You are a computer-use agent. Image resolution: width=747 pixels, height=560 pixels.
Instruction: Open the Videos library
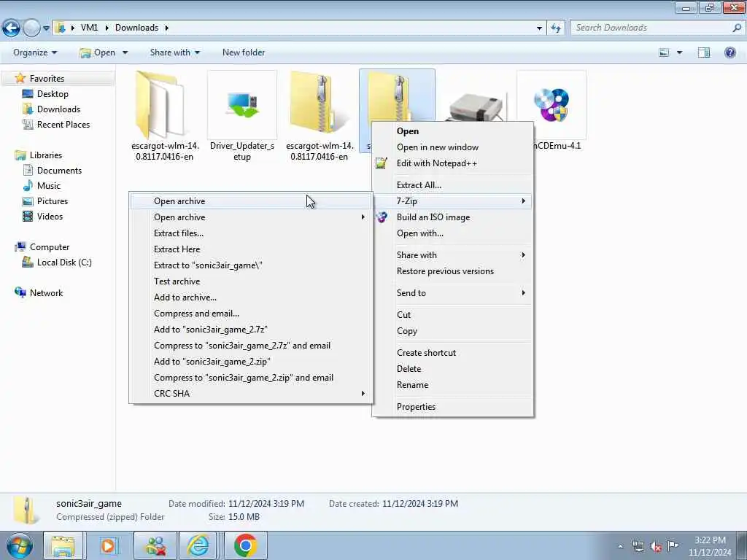click(x=50, y=216)
